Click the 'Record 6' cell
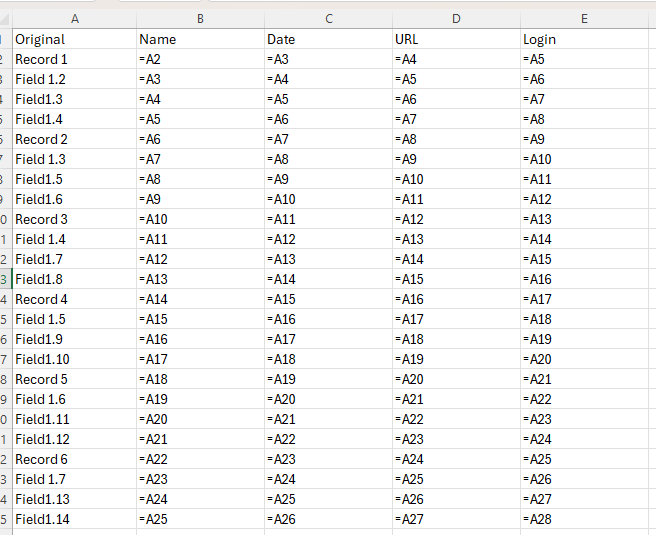The image size is (656, 535). pyautogui.click(x=74, y=459)
